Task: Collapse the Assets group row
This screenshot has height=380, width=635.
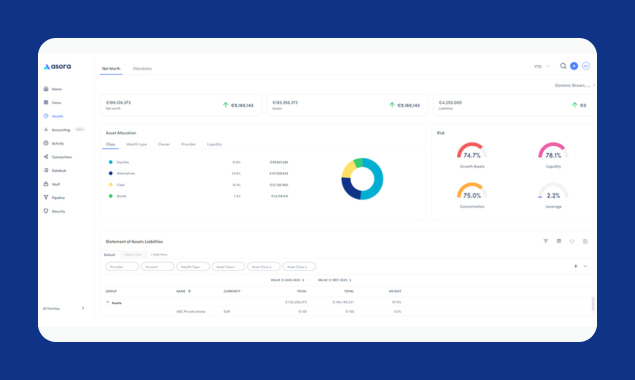Action: [x=108, y=303]
